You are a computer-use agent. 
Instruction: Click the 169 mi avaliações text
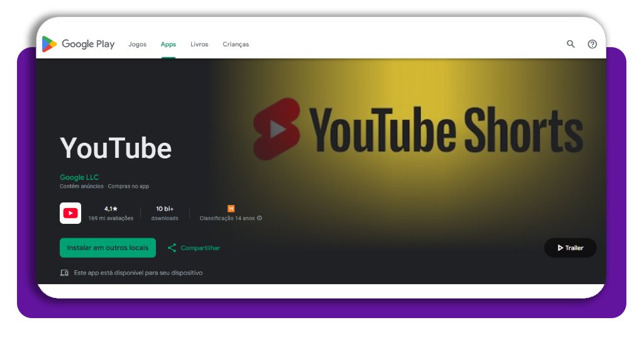[x=111, y=218]
